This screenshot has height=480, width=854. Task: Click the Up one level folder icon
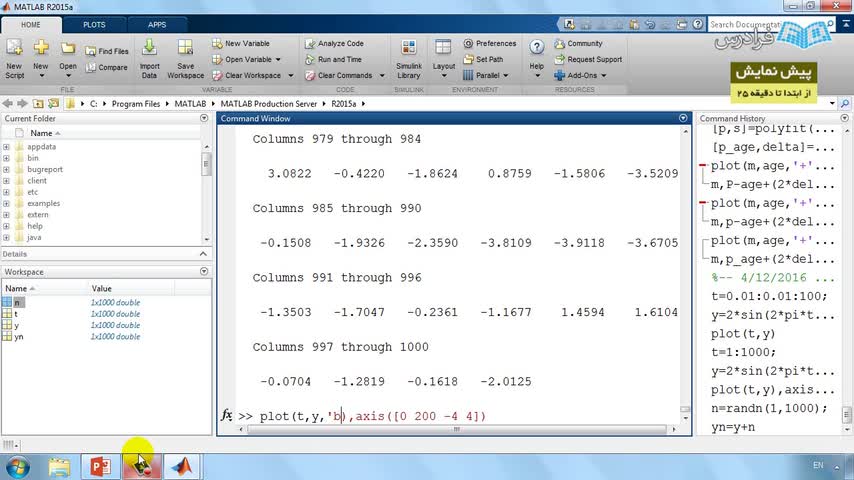click(38, 104)
